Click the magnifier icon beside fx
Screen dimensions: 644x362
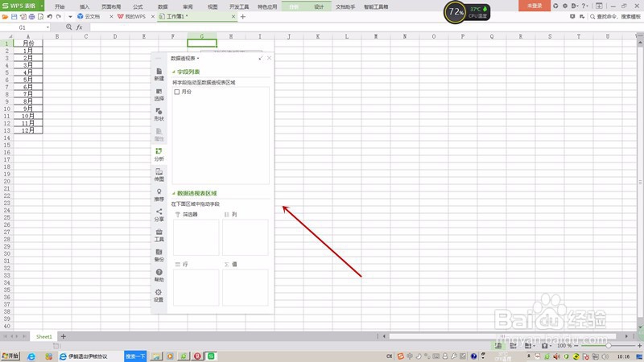click(68, 27)
